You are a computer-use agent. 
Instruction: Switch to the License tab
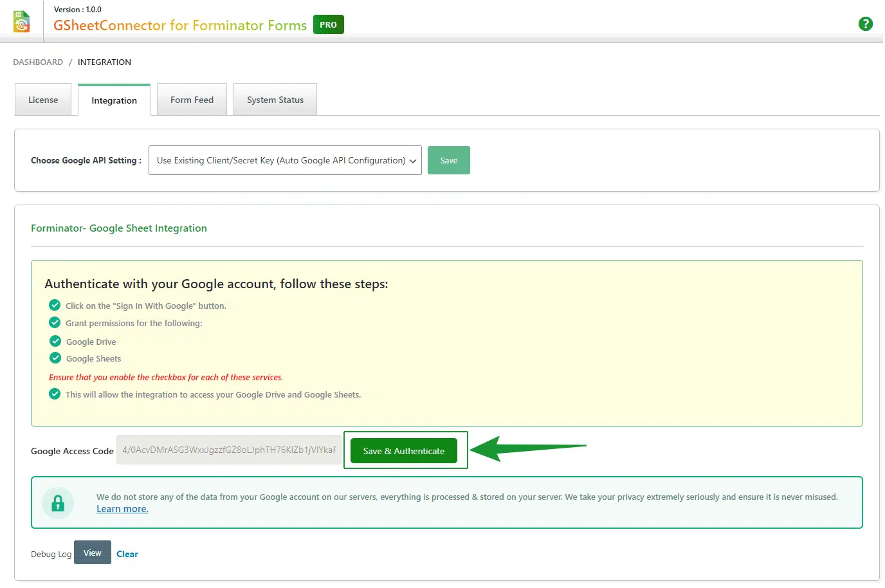43,100
